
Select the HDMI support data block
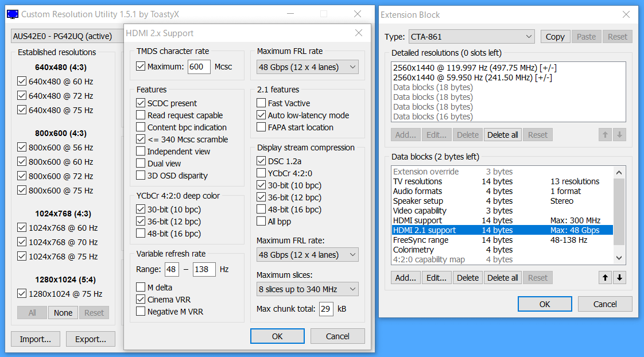(503, 220)
